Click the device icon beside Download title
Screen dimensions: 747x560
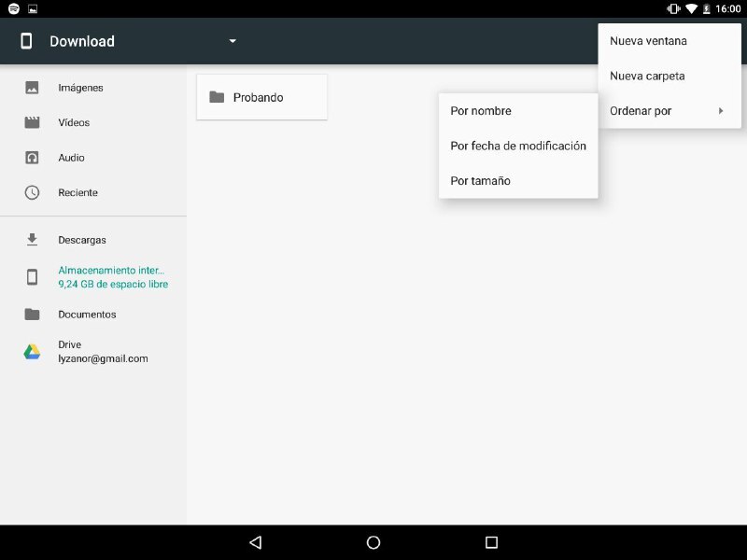pos(26,41)
